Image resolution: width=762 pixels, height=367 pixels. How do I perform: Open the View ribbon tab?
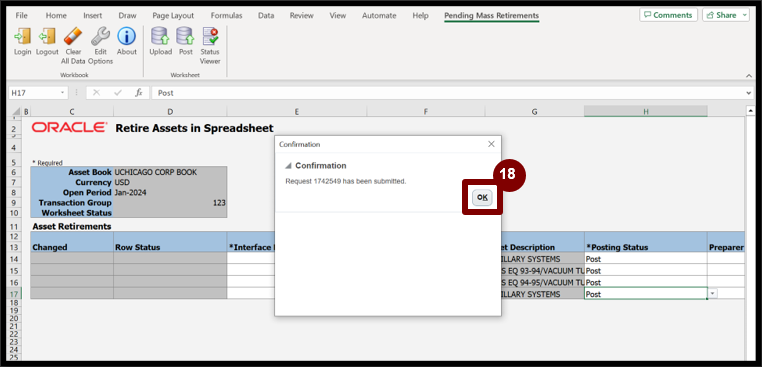tap(337, 16)
